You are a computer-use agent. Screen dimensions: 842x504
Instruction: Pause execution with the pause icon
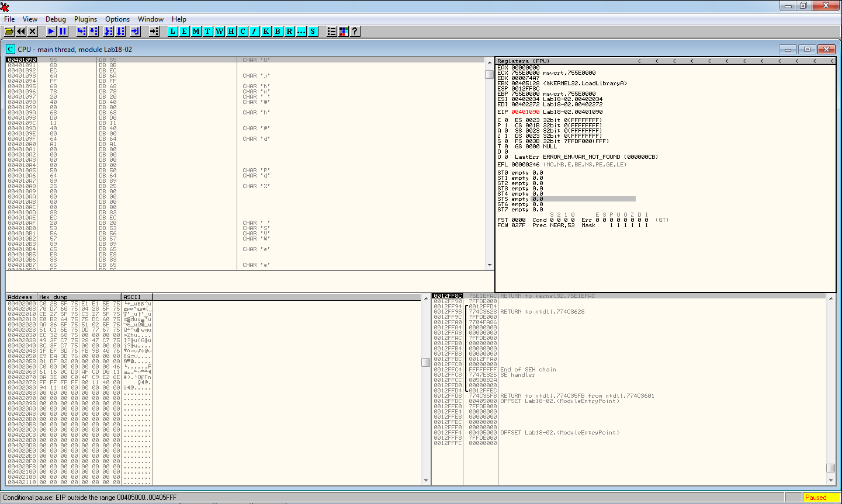coord(63,32)
